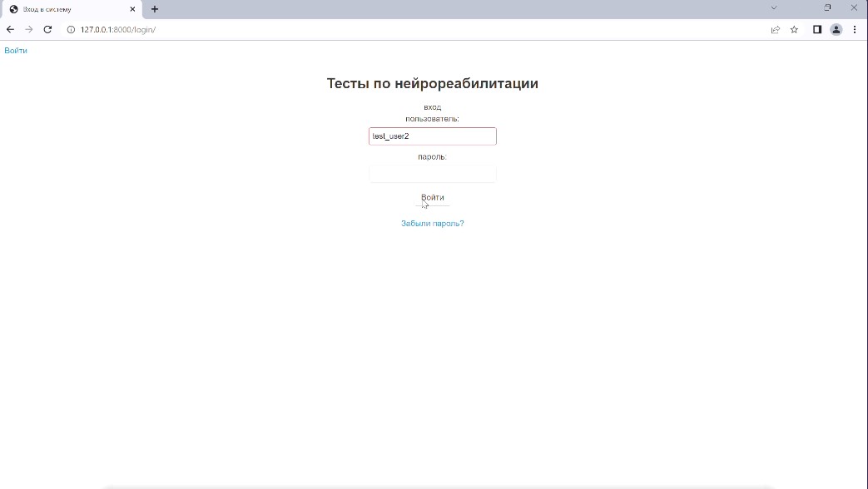
Task: Open the tab search dropdown chevron
Action: coord(774,7)
